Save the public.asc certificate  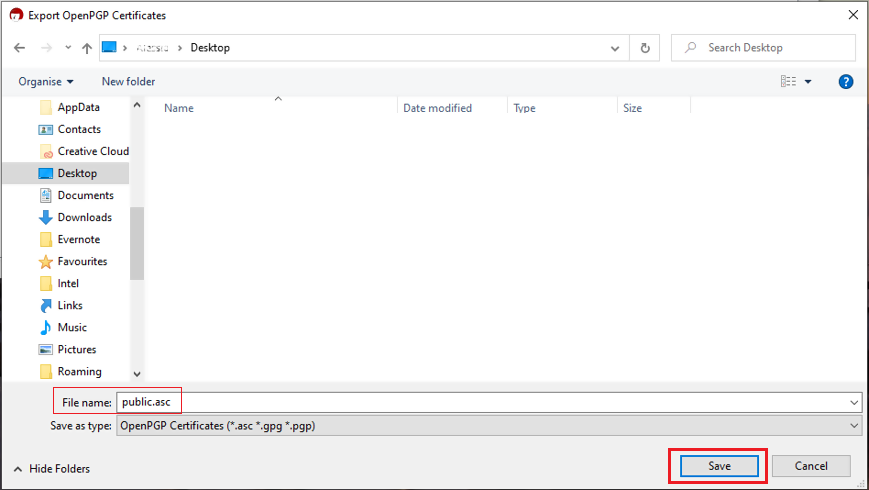pos(719,466)
